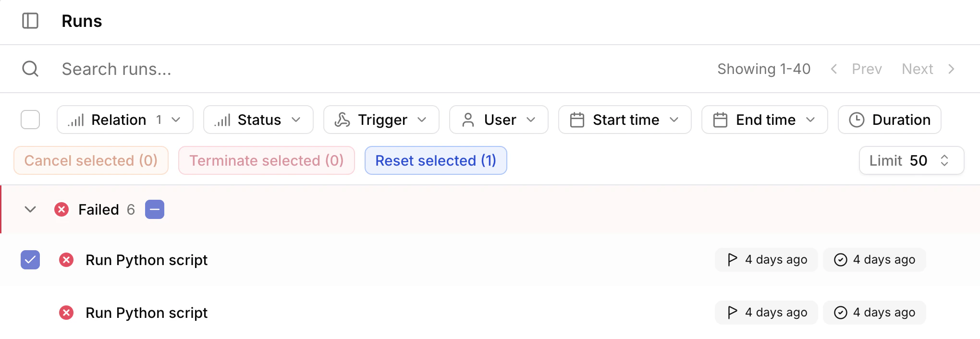
Task: Click the search magnifier icon
Action: point(30,69)
